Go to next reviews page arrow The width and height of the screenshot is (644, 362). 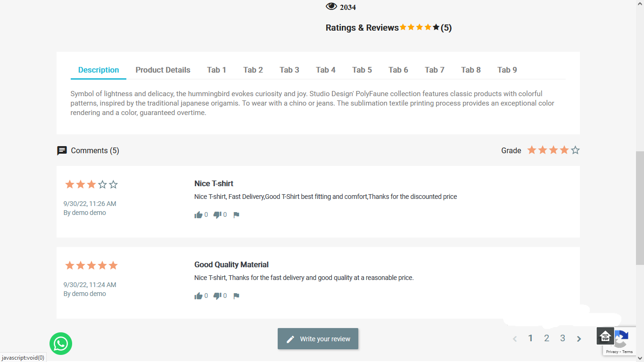tap(578, 338)
